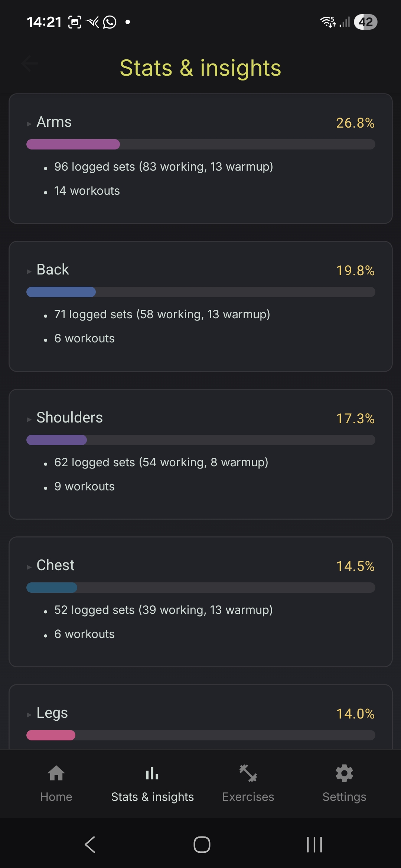Tap the Arms purple progress bar
This screenshot has height=868, width=401.
click(73, 144)
